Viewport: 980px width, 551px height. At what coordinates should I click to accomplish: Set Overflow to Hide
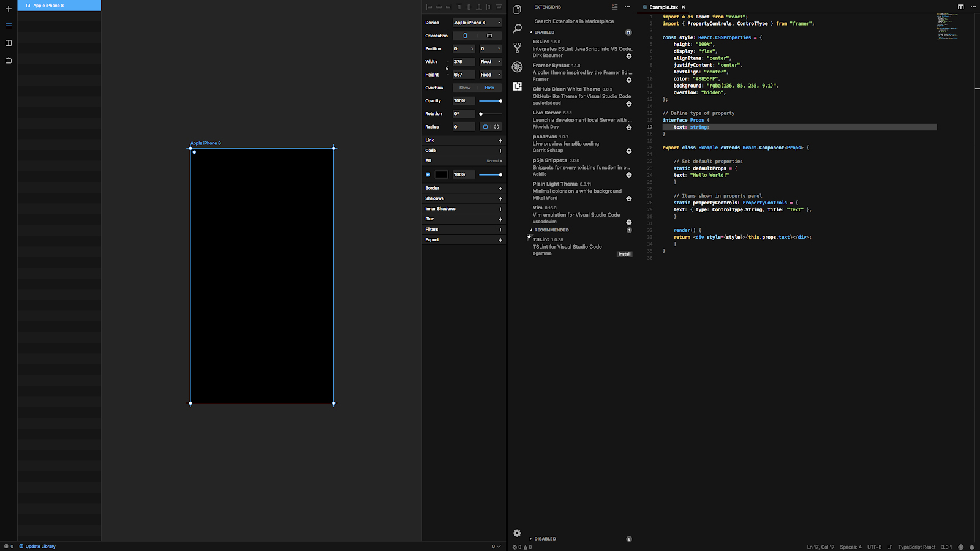[x=489, y=88]
